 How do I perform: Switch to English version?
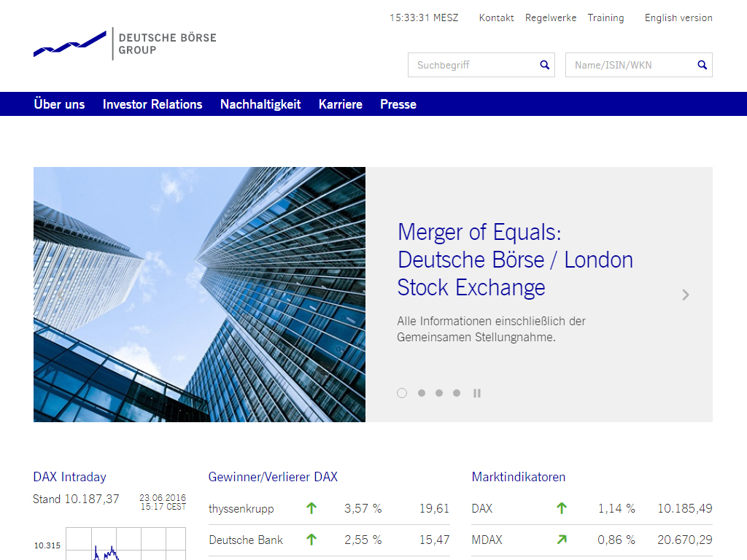tap(678, 17)
